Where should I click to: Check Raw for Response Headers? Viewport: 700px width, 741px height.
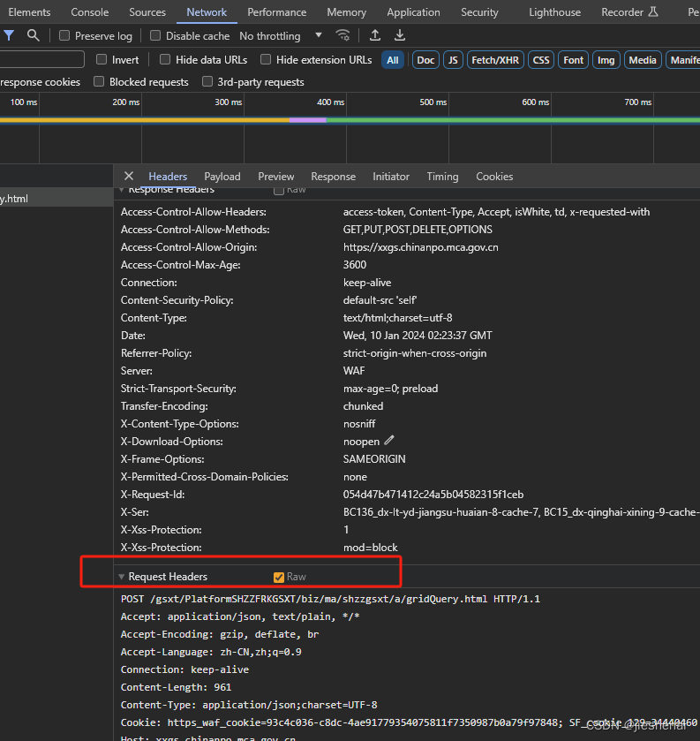279,190
